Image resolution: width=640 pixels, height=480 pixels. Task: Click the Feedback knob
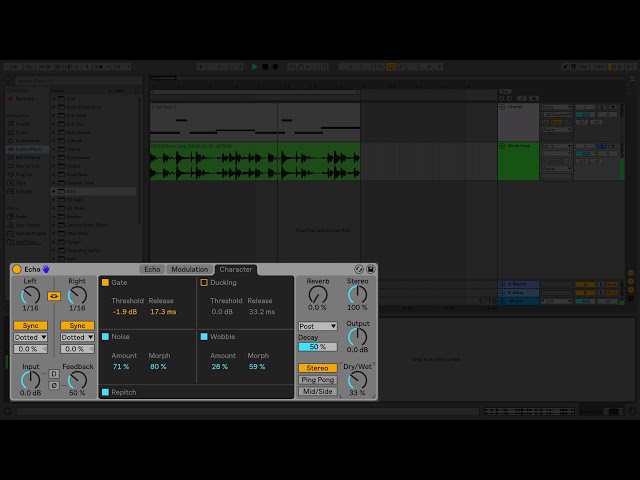click(77, 380)
